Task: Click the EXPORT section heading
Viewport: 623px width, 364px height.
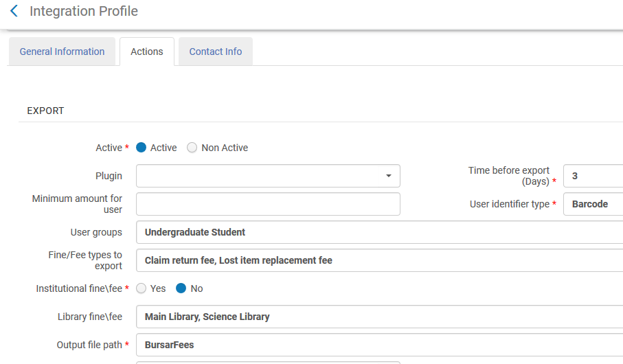Action: 45,111
